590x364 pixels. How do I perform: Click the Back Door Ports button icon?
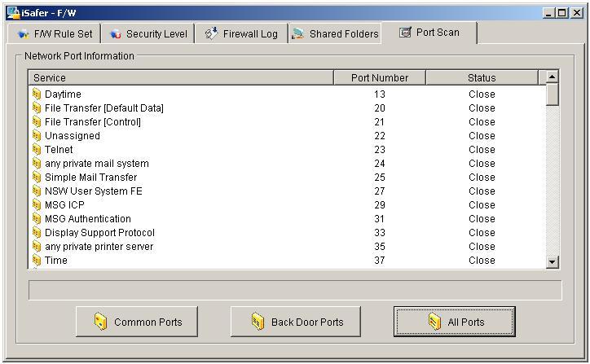click(258, 322)
